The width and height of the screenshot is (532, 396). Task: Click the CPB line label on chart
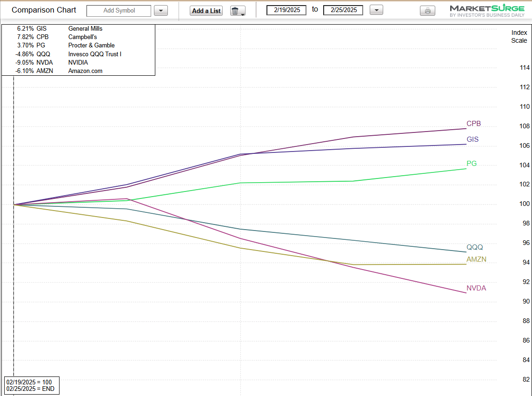[473, 124]
